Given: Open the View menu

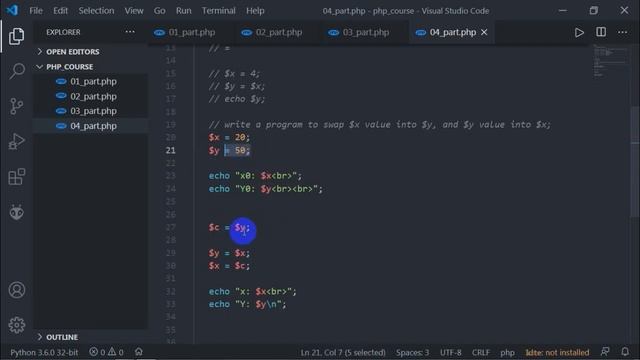Looking at the screenshot, I should (x=134, y=11).
